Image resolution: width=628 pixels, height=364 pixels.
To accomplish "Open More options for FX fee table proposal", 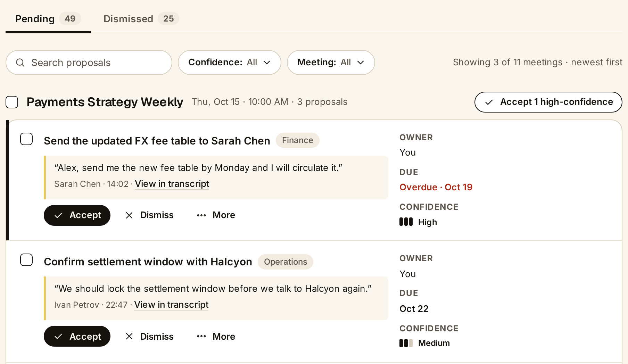I will pyautogui.click(x=216, y=215).
